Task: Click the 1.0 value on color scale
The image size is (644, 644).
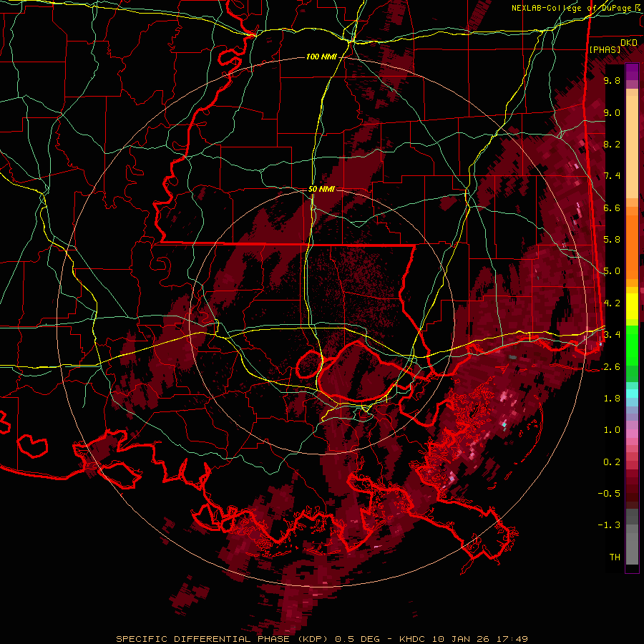Action: (x=612, y=430)
